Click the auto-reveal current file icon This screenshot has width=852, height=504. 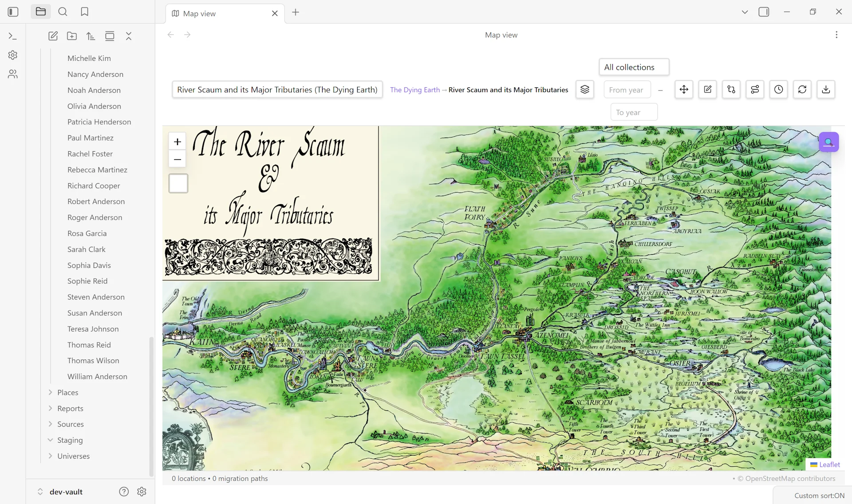pos(110,36)
